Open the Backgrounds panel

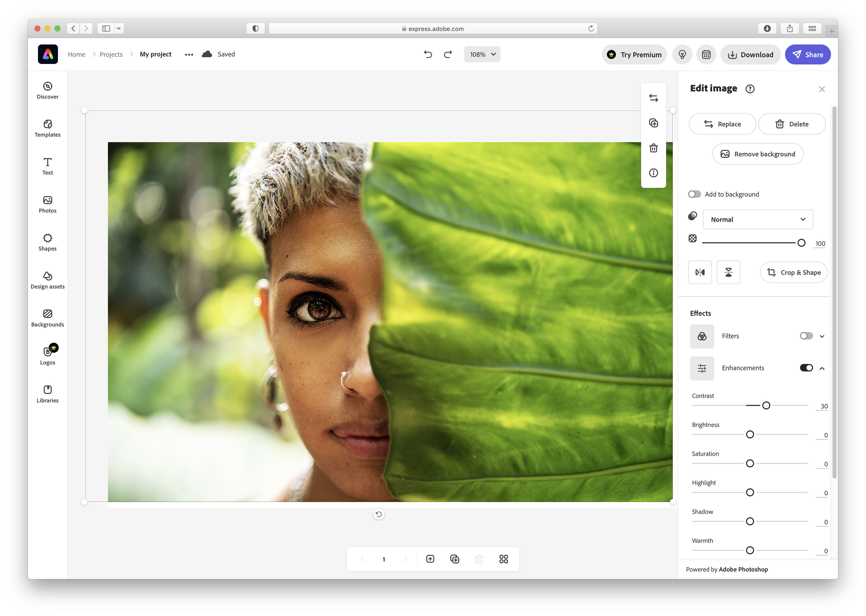[47, 318]
